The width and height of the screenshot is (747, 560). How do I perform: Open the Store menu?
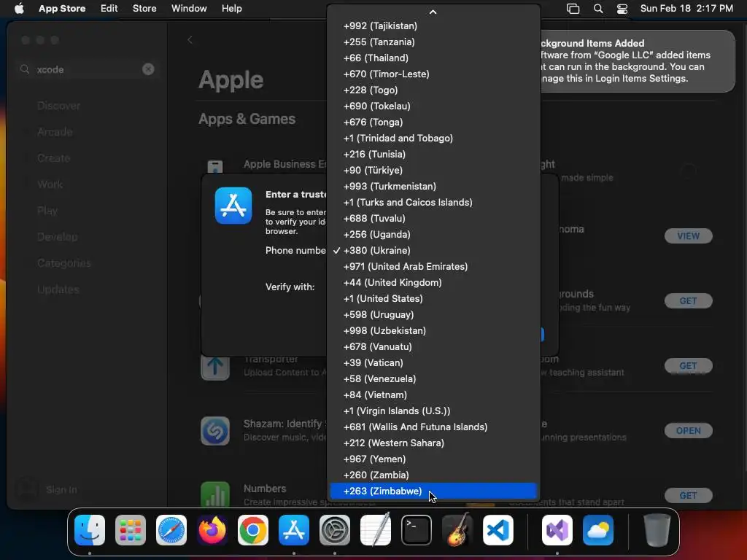click(x=144, y=9)
